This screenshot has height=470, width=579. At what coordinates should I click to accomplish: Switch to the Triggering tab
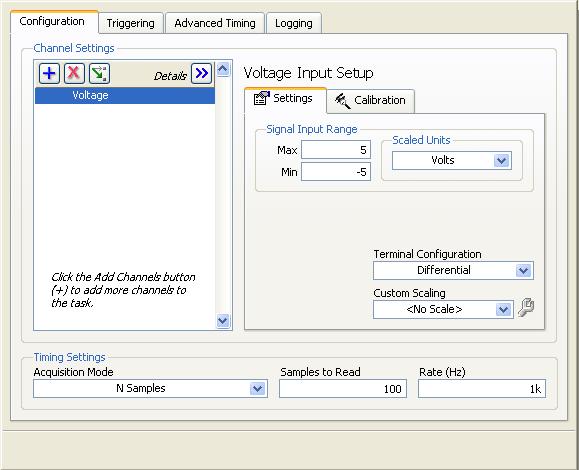[x=131, y=23]
